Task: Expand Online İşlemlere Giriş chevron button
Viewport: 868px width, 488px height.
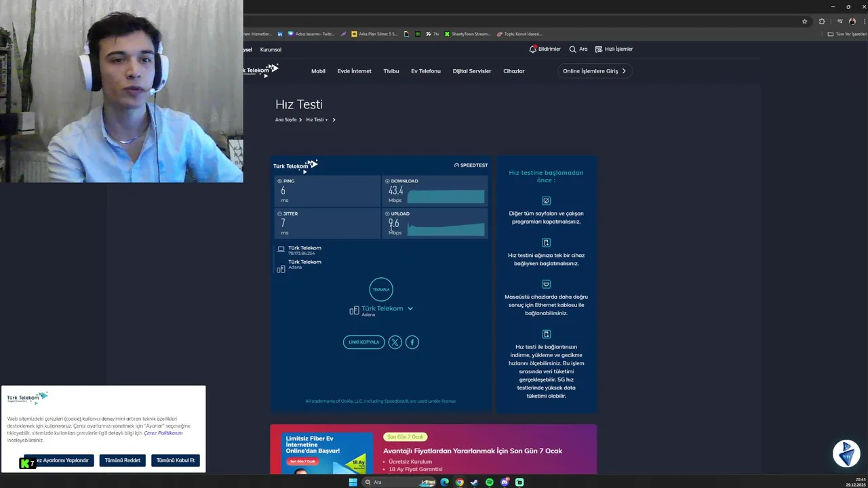Action: [595, 70]
